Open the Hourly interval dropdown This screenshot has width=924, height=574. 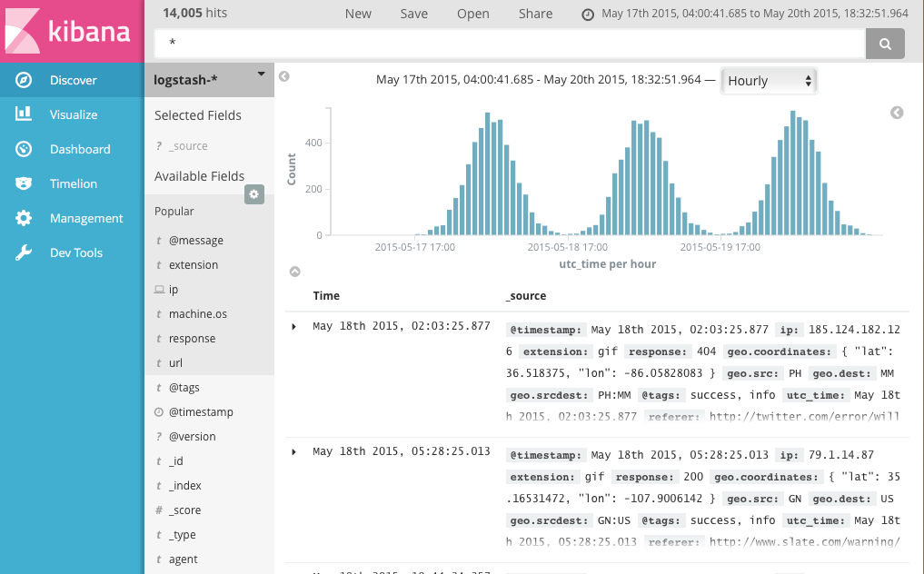pyautogui.click(x=769, y=81)
